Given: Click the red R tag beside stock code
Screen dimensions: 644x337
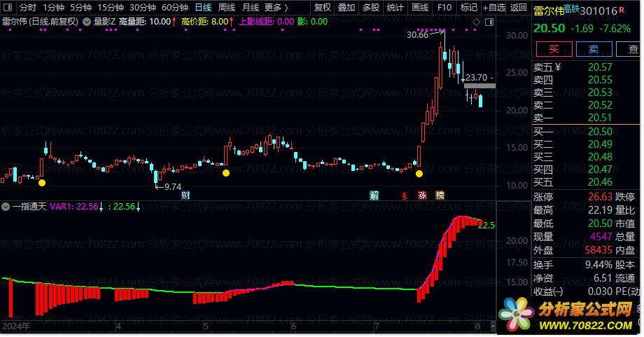Looking at the screenshot, I should (x=622, y=10).
